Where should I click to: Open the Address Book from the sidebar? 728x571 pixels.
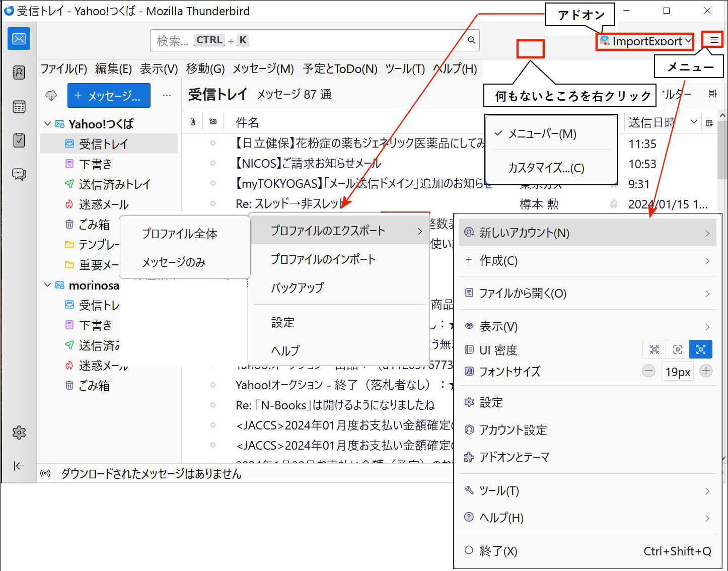pos(19,73)
